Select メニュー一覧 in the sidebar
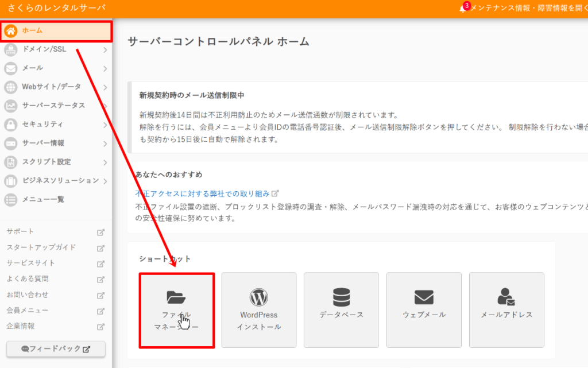The width and height of the screenshot is (588, 368). (43, 199)
